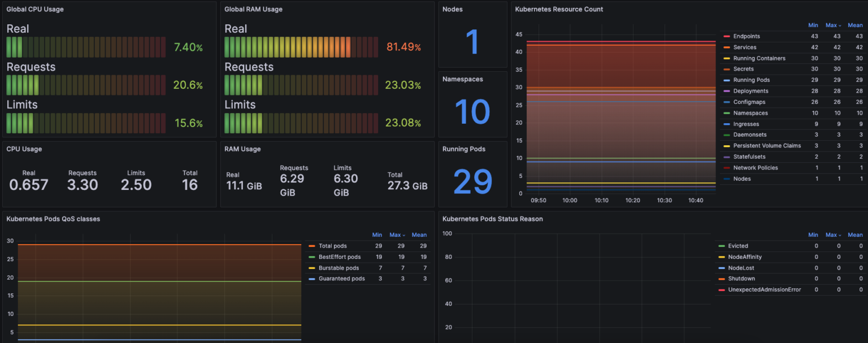Toggle the Statefulsets series in the legend
Image resolution: width=868 pixels, height=343 pixels.
pos(749,157)
